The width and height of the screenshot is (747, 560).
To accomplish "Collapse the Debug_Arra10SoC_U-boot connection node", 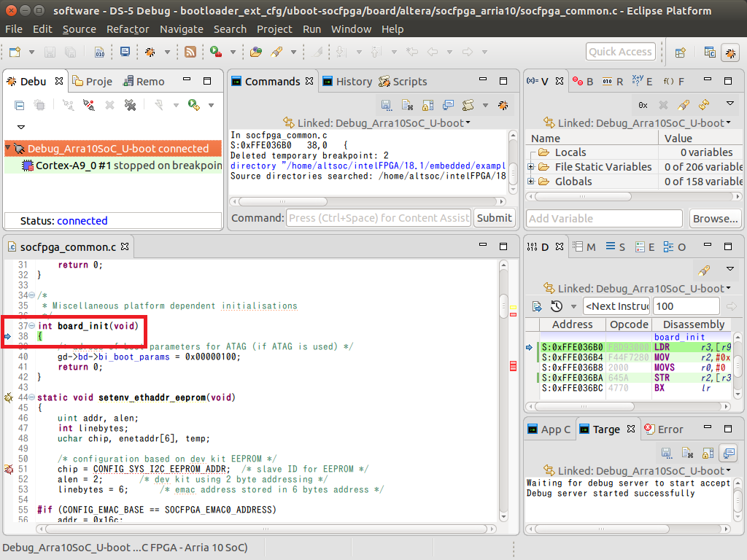I will tap(8, 149).
